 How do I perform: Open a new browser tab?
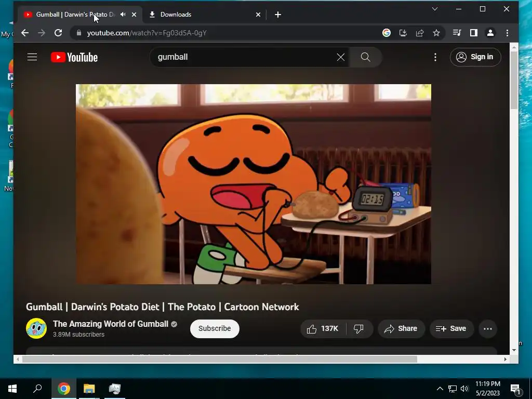click(278, 15)
